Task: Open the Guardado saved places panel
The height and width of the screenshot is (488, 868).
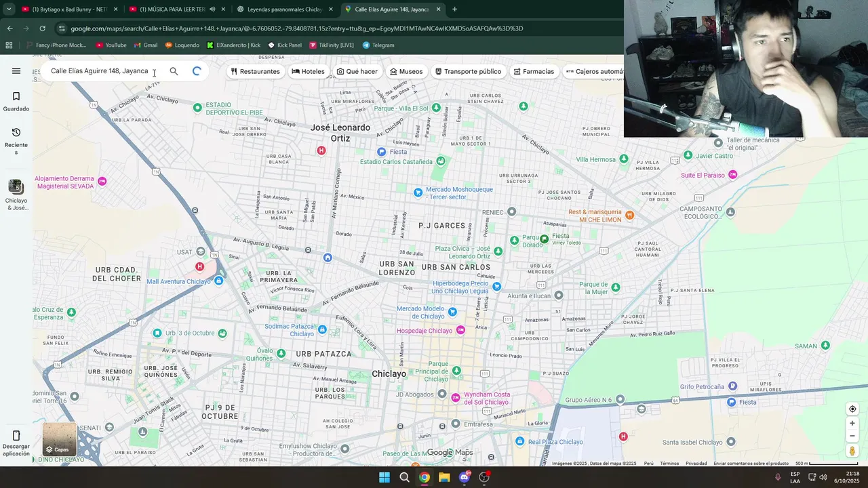Action: (x=16, y=102)
